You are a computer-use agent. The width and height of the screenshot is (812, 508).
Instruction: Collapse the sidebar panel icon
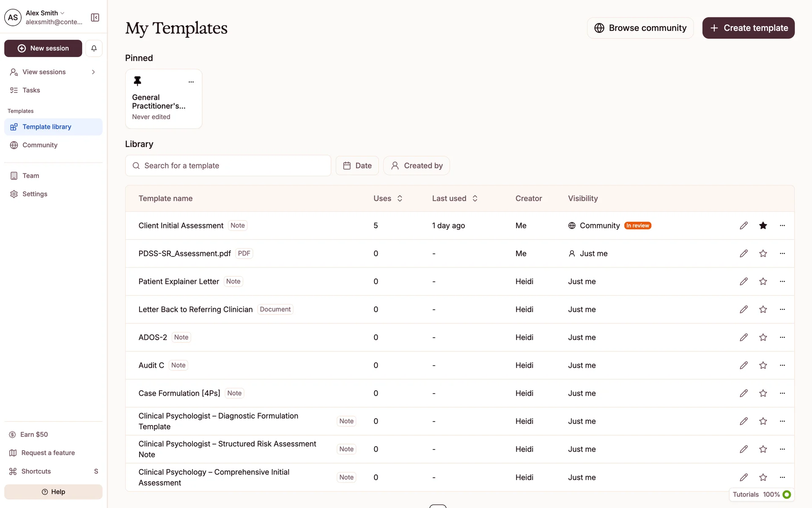click(x=95, y=17)
